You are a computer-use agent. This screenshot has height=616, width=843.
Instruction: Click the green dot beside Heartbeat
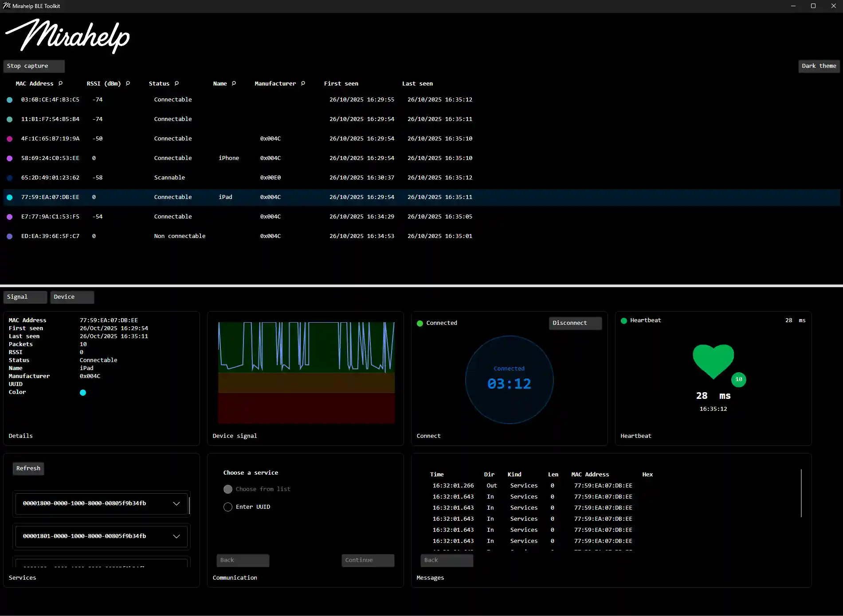[624, 321]
